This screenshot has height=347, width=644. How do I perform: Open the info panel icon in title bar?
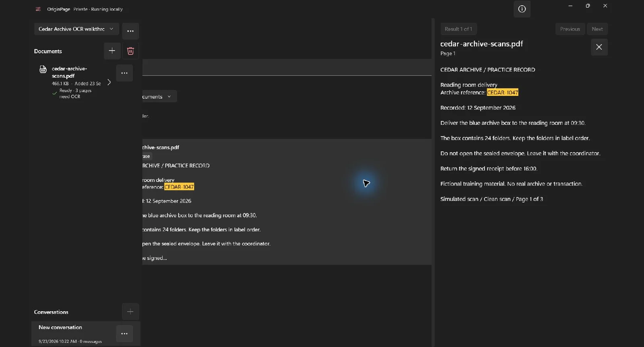coord(522,9)
